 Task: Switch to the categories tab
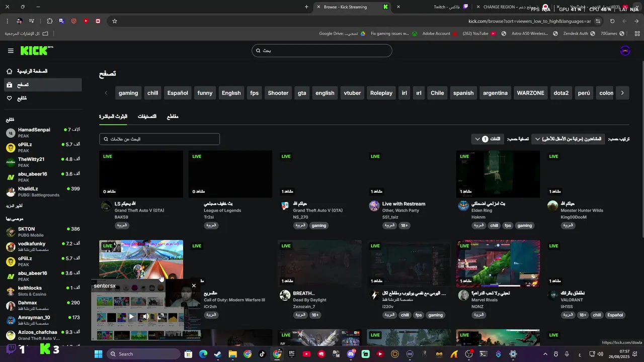[147, 117]
